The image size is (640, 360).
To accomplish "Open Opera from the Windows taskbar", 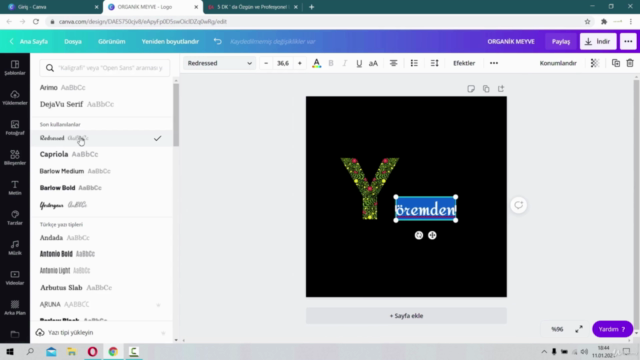I will tap(93, 351).
